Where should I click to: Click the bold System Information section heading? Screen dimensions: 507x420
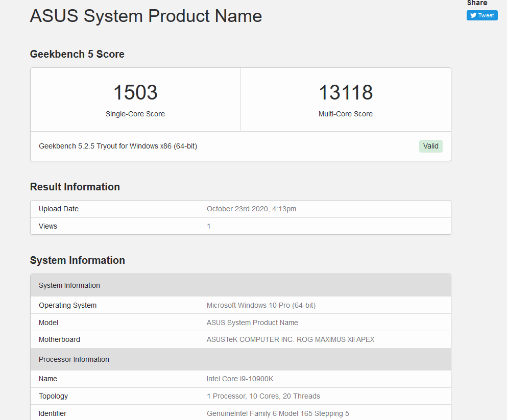coord(78,260)
